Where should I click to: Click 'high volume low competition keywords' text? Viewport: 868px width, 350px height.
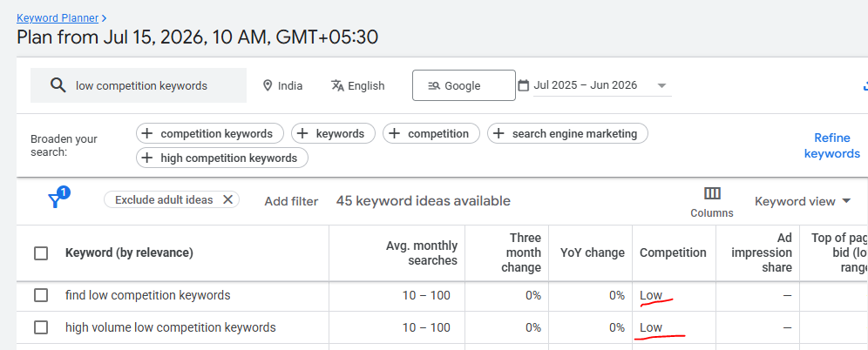click(x=171, y=327)
